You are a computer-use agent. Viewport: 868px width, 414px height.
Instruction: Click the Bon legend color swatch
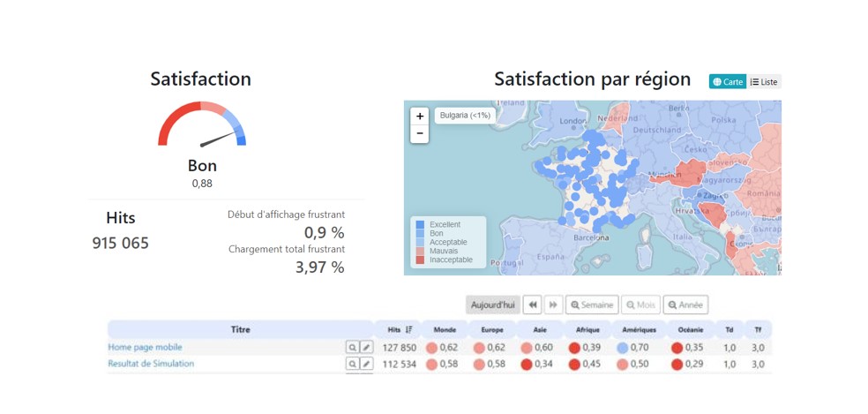420,233
